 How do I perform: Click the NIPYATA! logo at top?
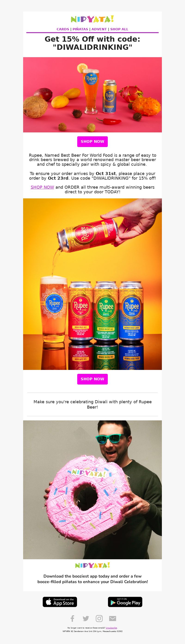92,19
